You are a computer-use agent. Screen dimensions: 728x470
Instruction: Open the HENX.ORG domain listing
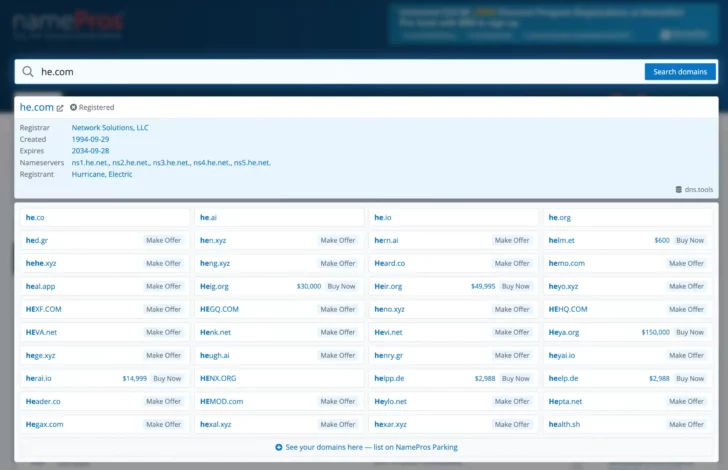click(x=218, y=378)
